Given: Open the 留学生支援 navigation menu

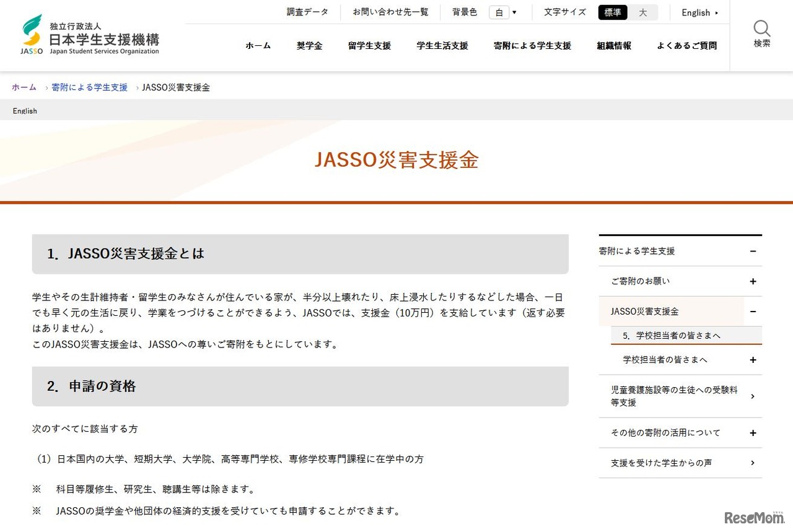Looking at the screenshot, I should (x=370, y=45).
